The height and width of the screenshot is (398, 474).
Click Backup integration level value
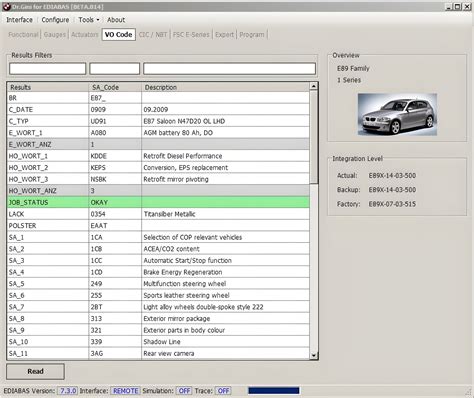point(392,190)
